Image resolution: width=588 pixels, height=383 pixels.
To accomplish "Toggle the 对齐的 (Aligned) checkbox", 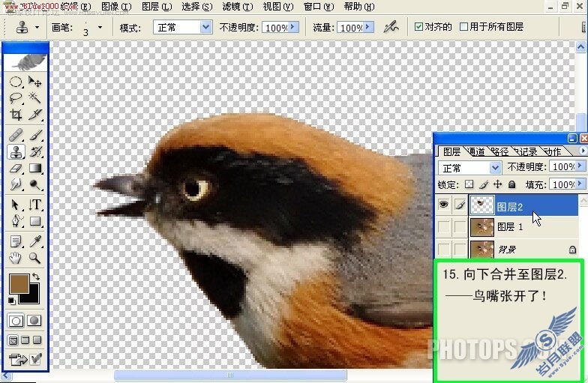I will [418, 27].
